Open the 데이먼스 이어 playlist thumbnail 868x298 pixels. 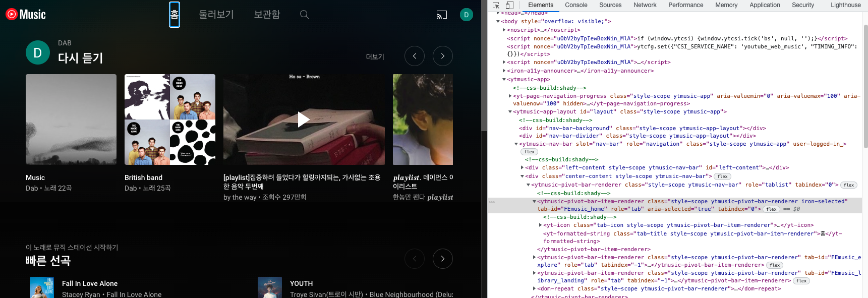(423, 120)
